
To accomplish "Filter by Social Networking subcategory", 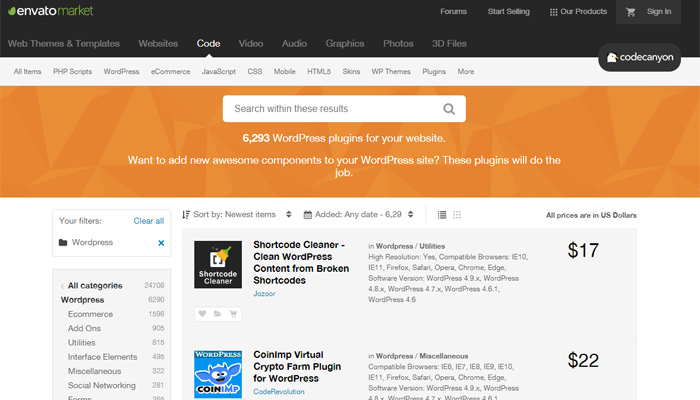I will click(101, 386).
